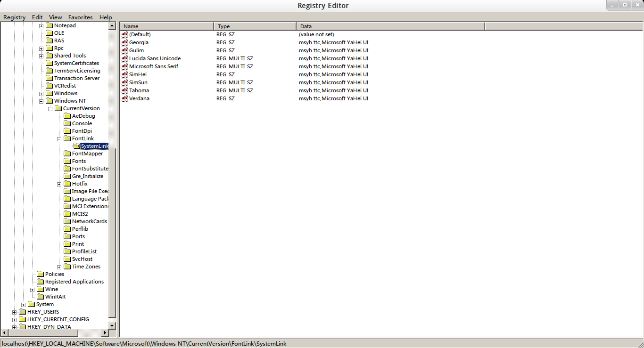Sort values by Data column header
644x348 pixels.
click(x=390, y=26)
